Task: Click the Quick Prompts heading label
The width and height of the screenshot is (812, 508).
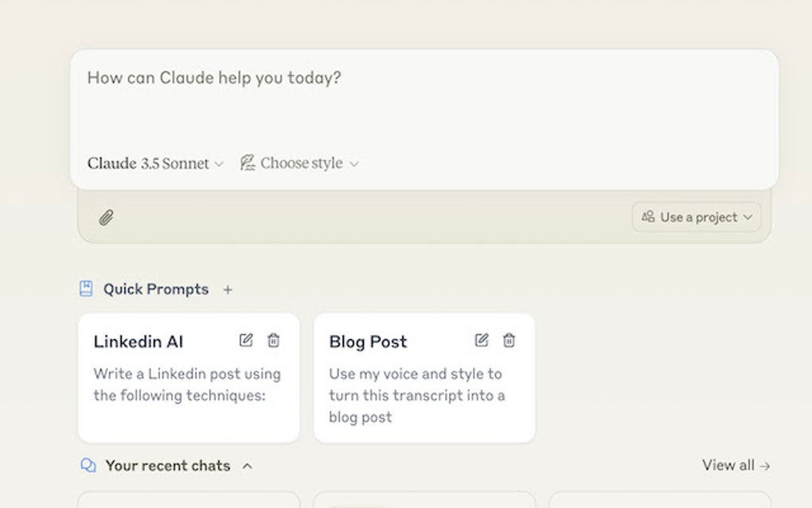Action: pos(156,289)
